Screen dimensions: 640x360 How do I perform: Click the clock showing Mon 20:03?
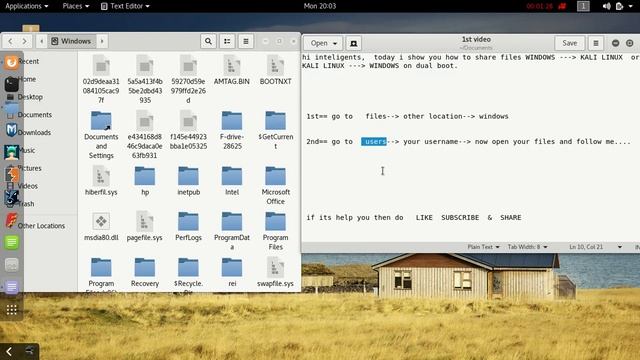tap(320, 6)
